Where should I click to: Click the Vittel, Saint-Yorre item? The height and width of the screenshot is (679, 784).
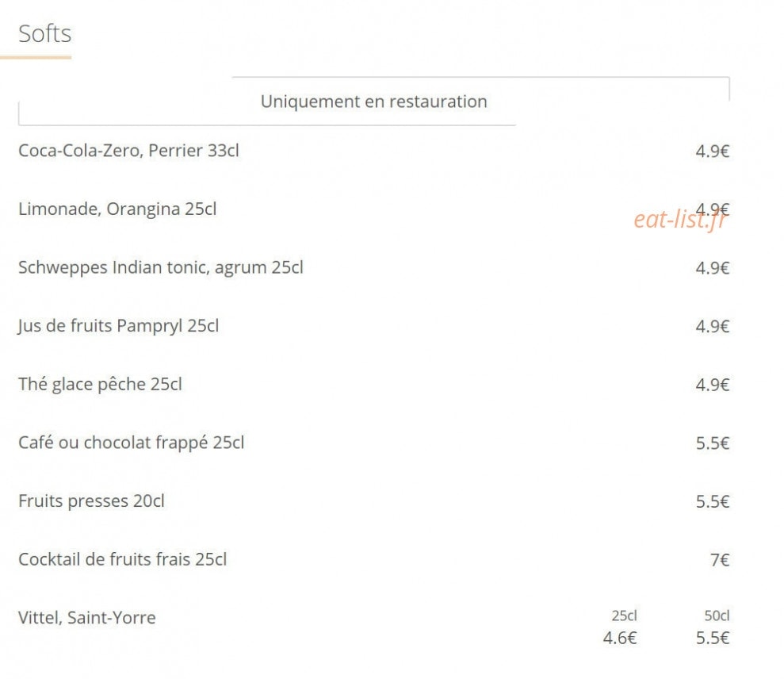tap(87, 618)
